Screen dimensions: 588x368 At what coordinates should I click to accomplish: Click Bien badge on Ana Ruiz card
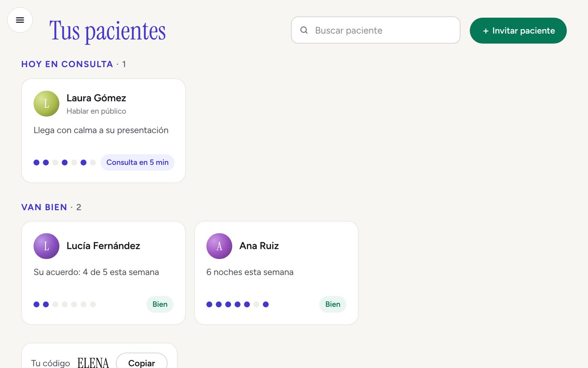[x=333, y=304]
